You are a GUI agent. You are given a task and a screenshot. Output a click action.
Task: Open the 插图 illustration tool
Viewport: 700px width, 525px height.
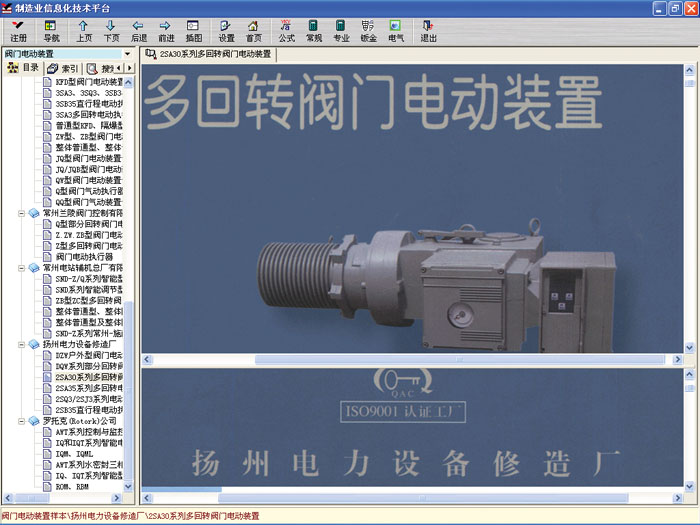[x=193, y=29]
